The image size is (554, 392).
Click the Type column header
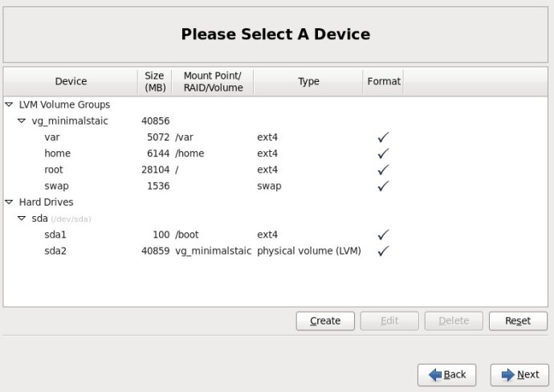pos(308,82)
